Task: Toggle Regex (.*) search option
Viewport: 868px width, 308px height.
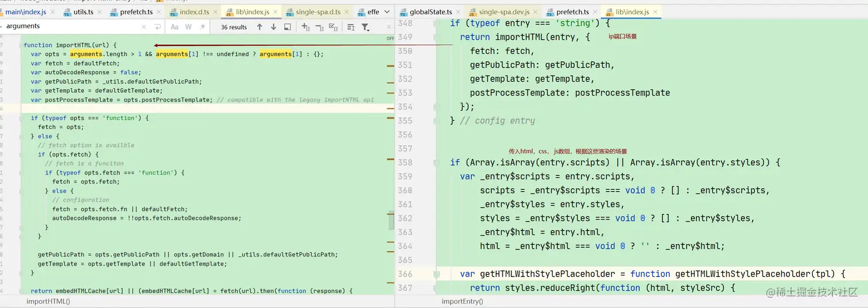Action: 202,27
